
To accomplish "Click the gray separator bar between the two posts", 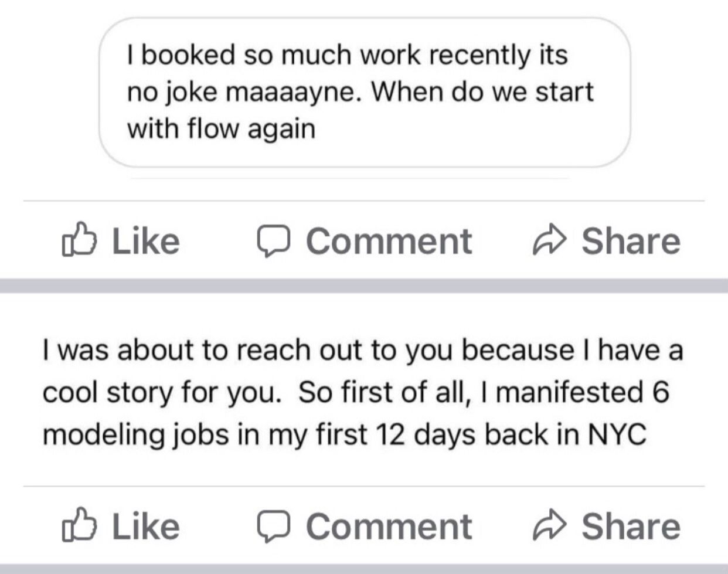I will [364, 286].
